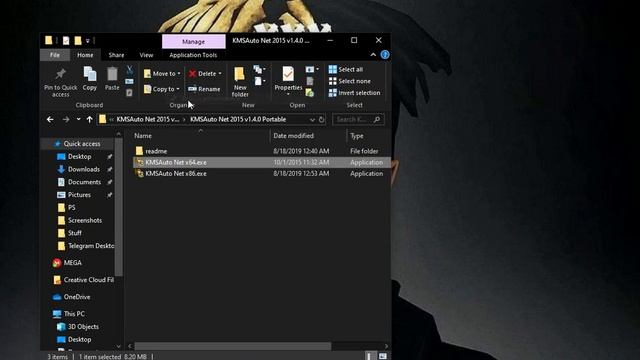The height and width of the screenshot is (360, 640).
Task: Click Pin to Quick access icon
Action: coord(60,74)
